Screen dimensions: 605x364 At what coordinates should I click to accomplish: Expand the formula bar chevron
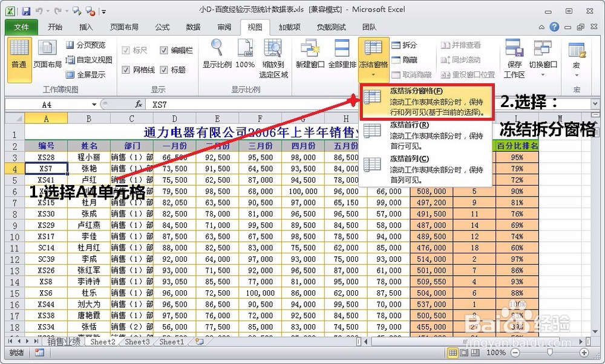595,104
